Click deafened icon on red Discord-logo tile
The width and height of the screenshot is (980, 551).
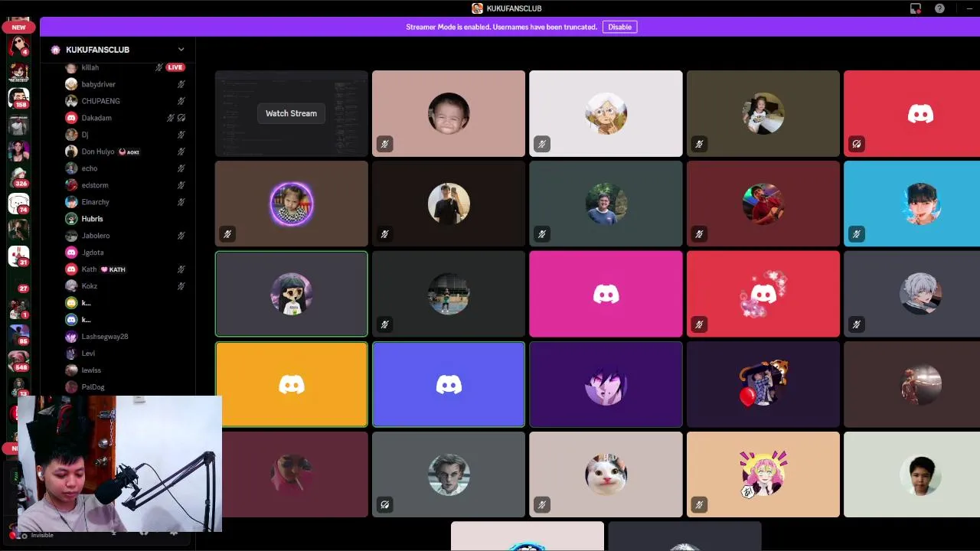coord(856,144)
